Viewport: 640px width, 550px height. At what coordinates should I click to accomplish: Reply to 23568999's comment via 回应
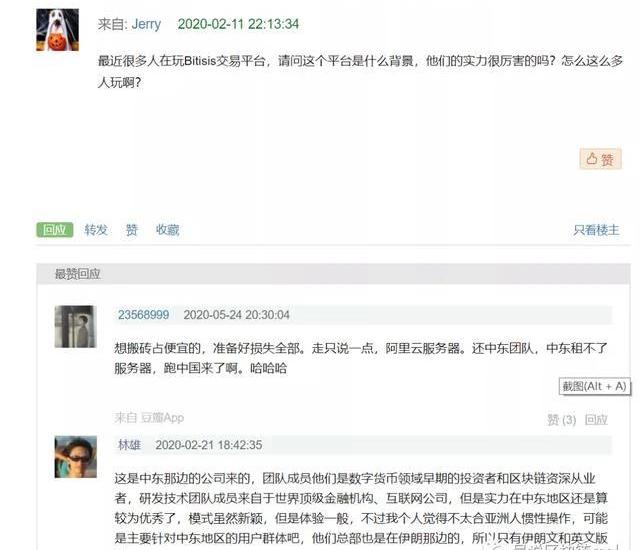tap(596, 419)
